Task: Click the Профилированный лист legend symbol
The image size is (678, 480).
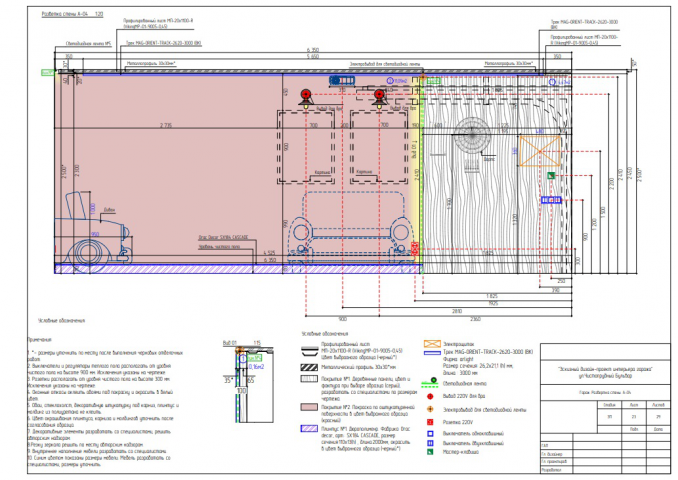Action: [x=309, y=351]
